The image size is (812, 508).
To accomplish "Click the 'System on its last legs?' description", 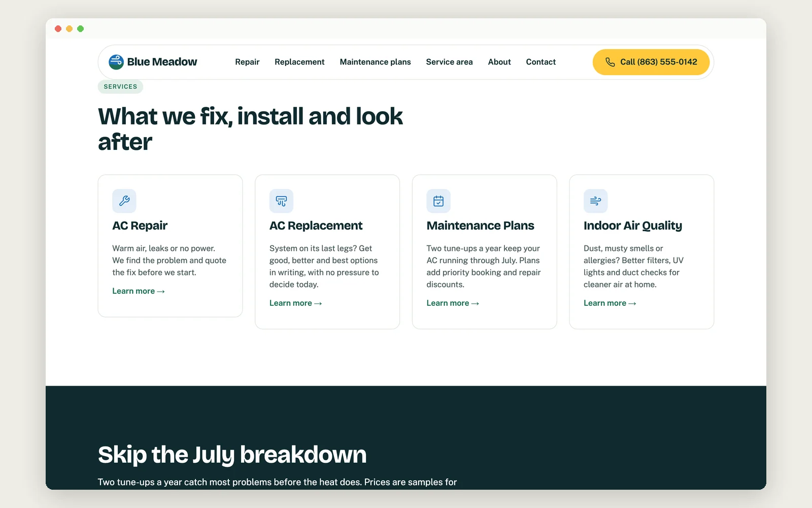I will 324,267.
